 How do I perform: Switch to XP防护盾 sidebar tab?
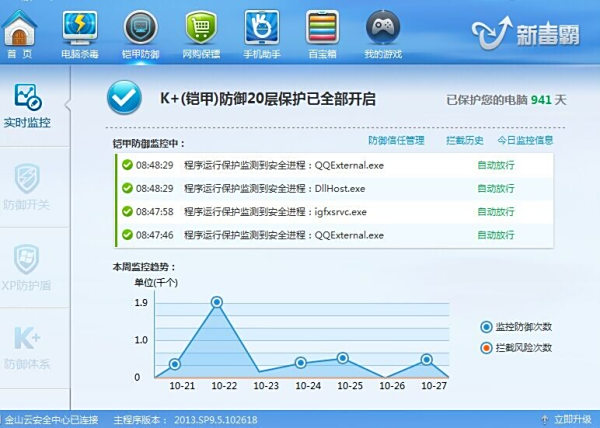click(26, 268)
